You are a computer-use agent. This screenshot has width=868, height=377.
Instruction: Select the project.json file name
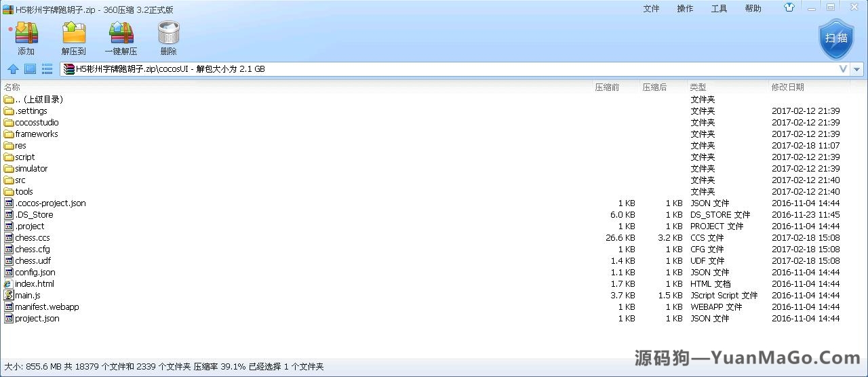point(37,318)
